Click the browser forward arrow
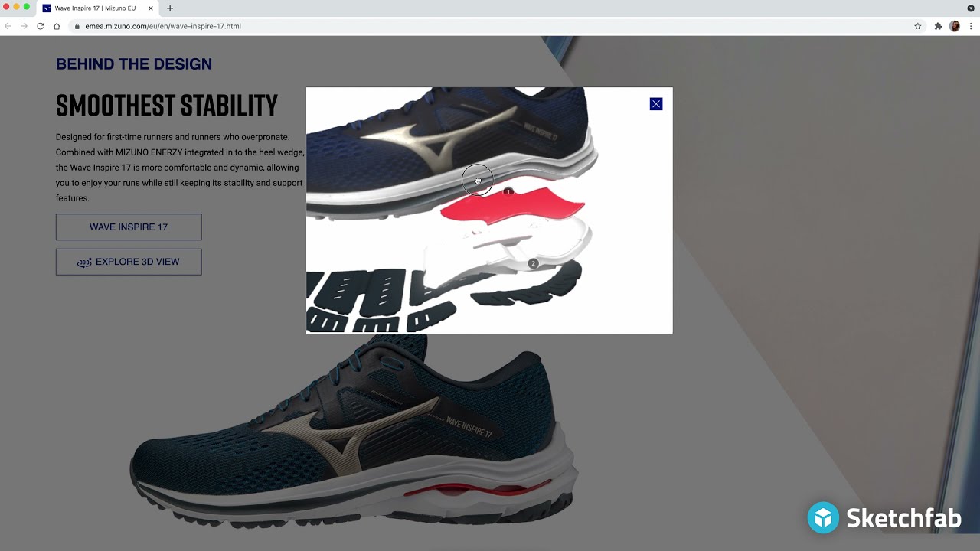This screenshot has height=551, width=980. pos(24,26)
